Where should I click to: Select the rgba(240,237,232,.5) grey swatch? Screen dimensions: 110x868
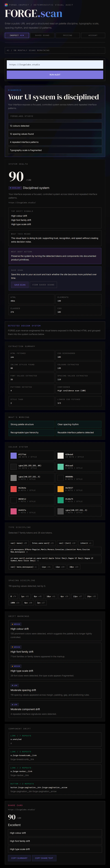pos(13,478)
